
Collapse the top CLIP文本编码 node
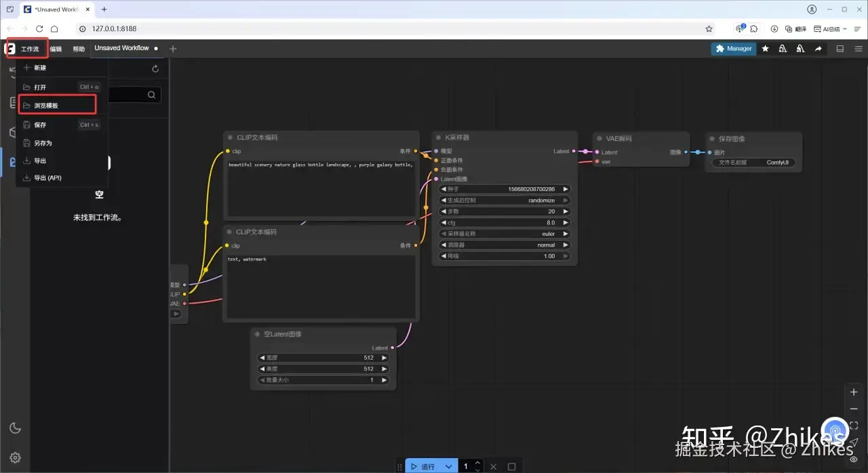[x=231, y=138]
